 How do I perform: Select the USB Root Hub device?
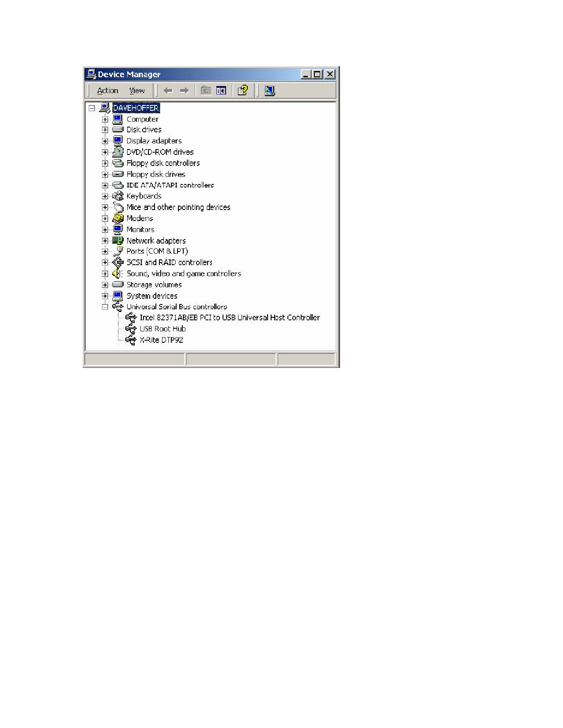[162, 329]
